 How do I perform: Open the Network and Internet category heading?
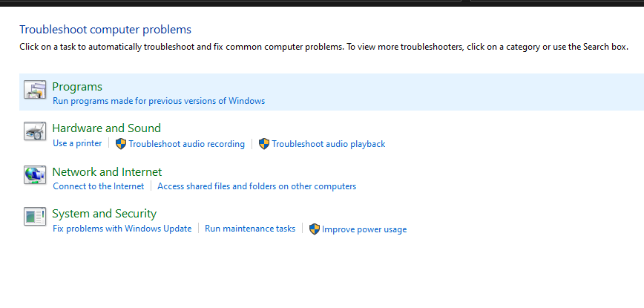[x=107, y=171]
